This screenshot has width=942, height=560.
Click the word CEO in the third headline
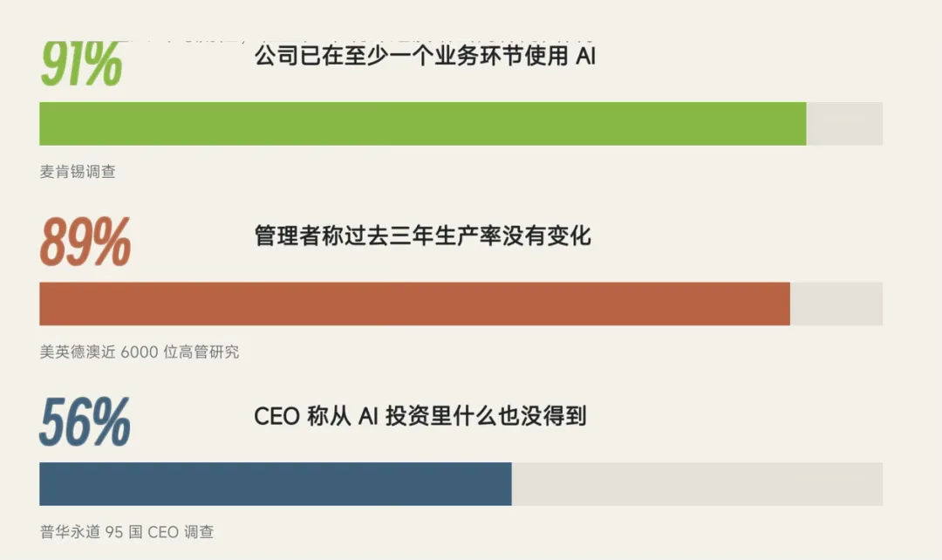click(x=277, y=416)
